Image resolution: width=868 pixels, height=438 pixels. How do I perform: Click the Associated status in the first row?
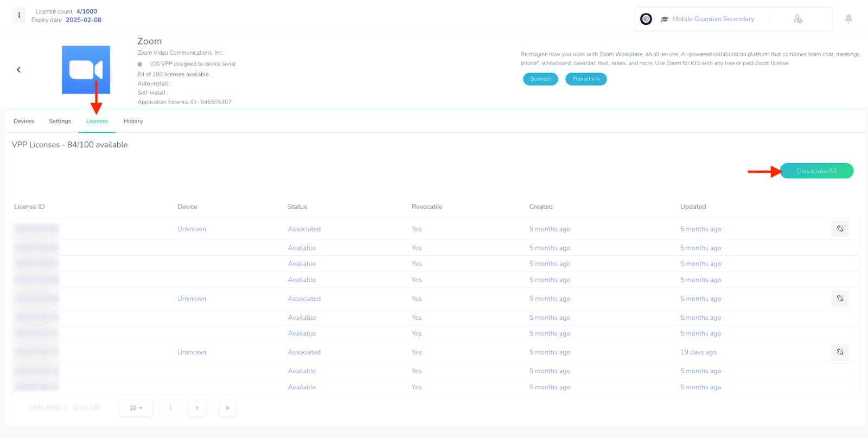tap(304, 229)
